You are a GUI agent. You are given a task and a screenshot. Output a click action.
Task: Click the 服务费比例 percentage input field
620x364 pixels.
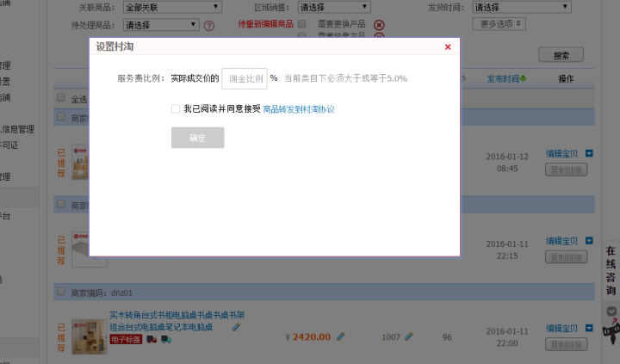coord(244,78)
